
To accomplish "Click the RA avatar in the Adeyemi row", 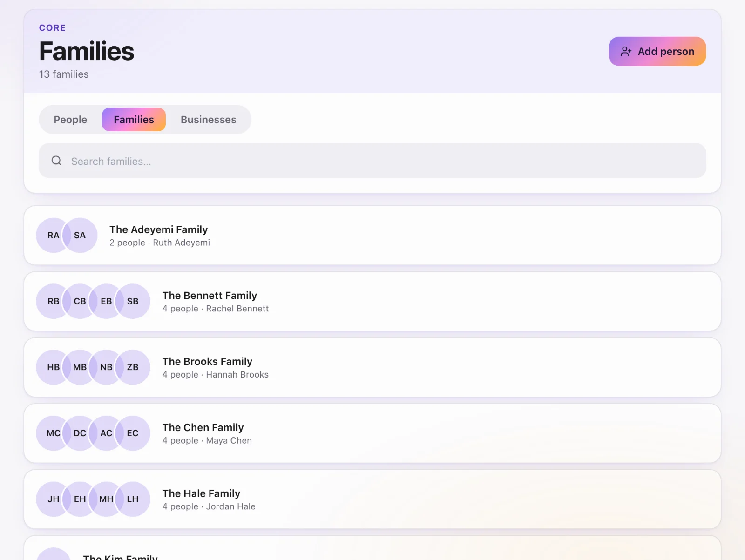I will coord(54,235).
